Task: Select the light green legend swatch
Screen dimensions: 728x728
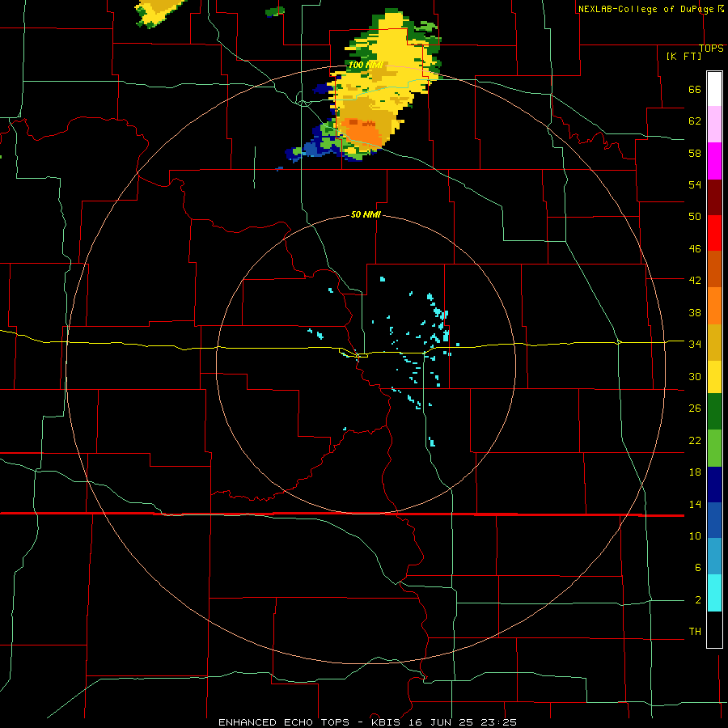Action: pos(714,448)
